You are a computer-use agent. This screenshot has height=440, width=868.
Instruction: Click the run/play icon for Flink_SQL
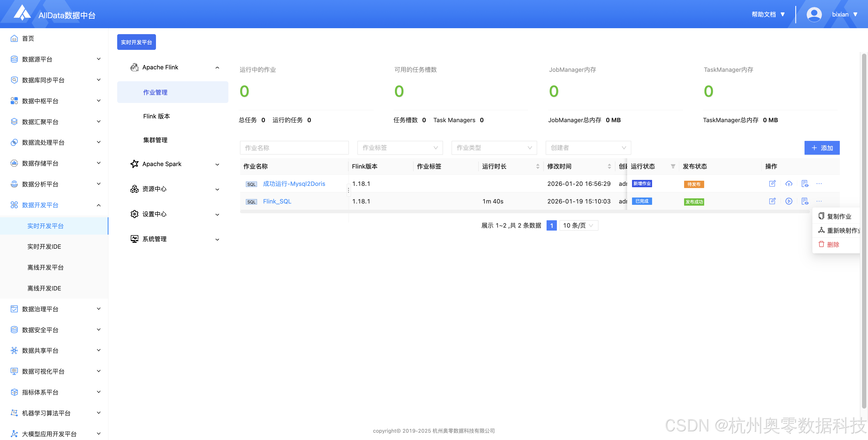coord(789,201)
